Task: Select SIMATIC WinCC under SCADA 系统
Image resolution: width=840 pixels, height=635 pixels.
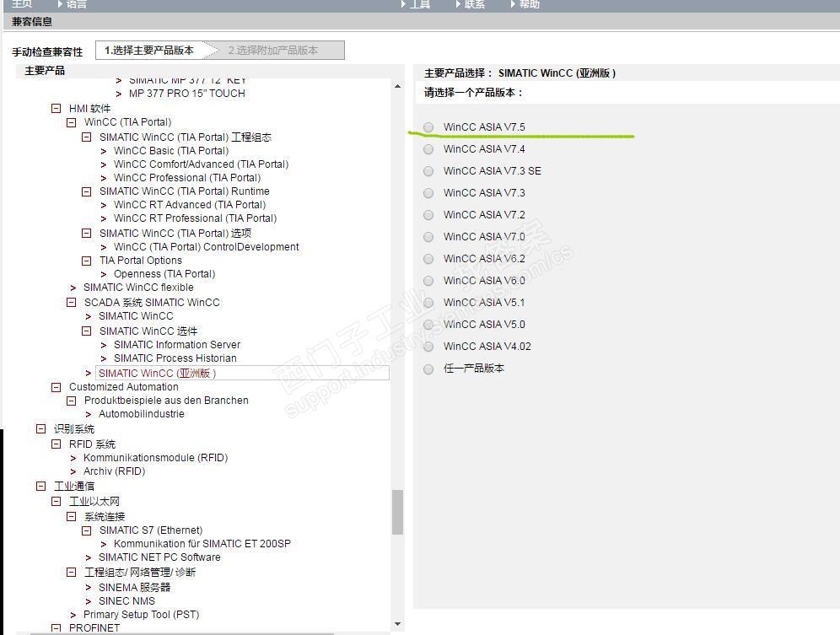Action: click(x=136, y=316)
